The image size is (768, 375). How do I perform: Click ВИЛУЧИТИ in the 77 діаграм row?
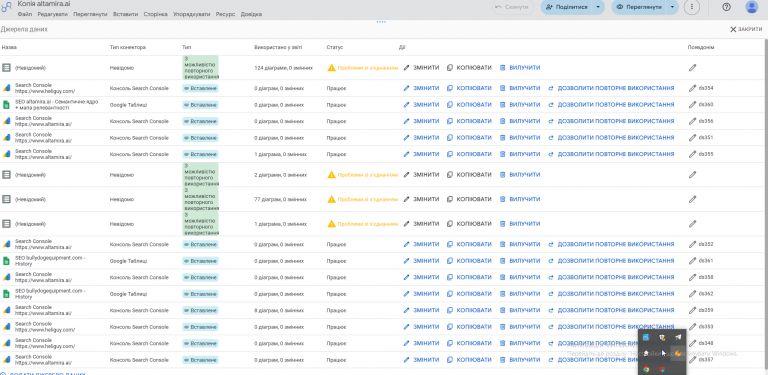coord(520,199)
